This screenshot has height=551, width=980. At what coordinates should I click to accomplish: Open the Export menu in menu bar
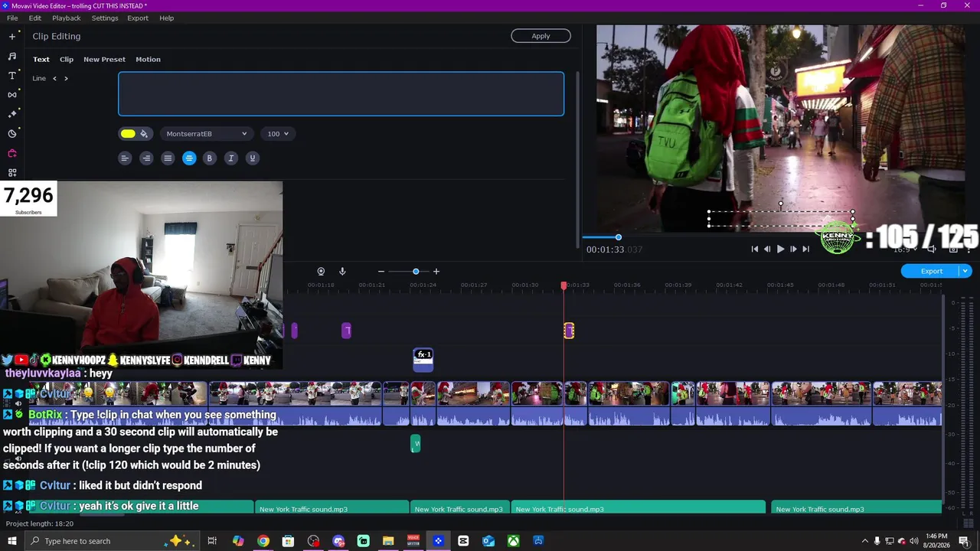pos(138,18)
